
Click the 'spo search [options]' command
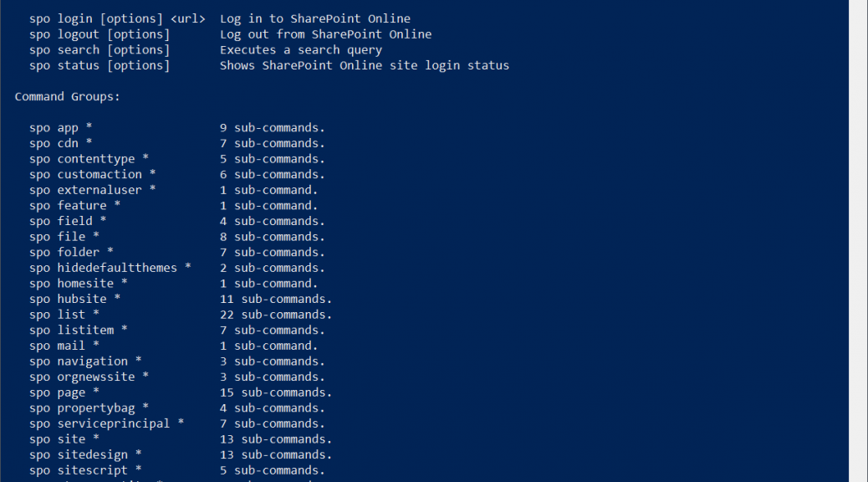pos(100,50)
